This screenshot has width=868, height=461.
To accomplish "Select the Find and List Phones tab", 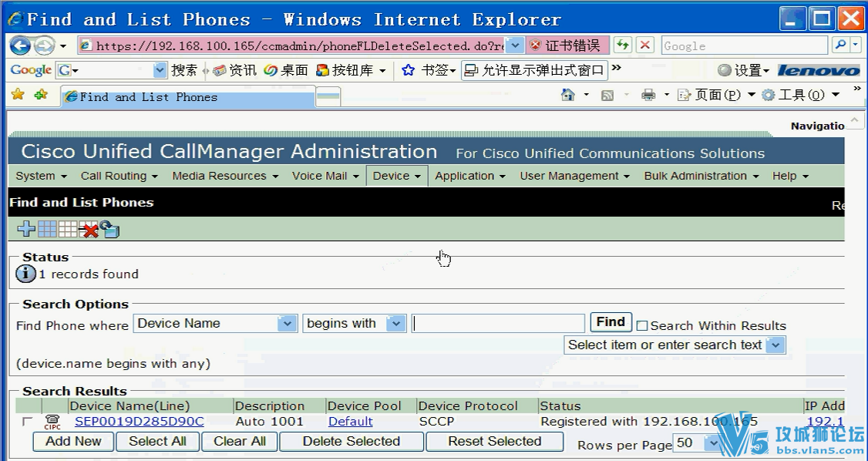I will point(188,97).
